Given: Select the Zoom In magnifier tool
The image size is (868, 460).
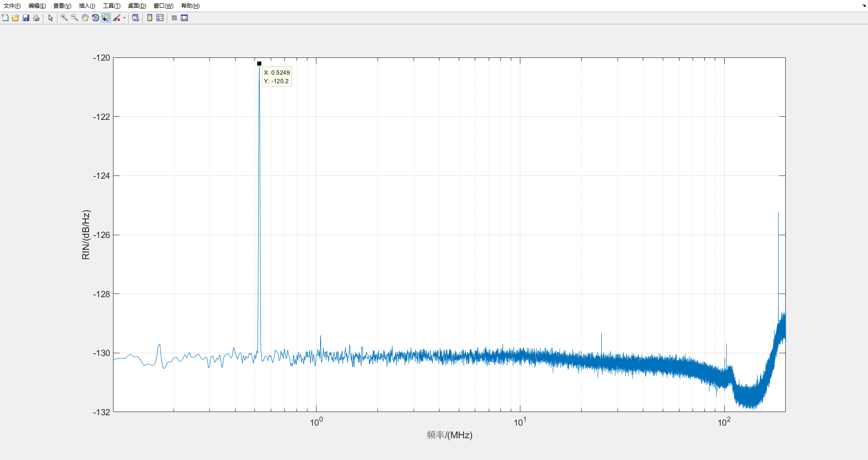Looking at the screenshot, I should pyautogui.click(x=64, y=18).
